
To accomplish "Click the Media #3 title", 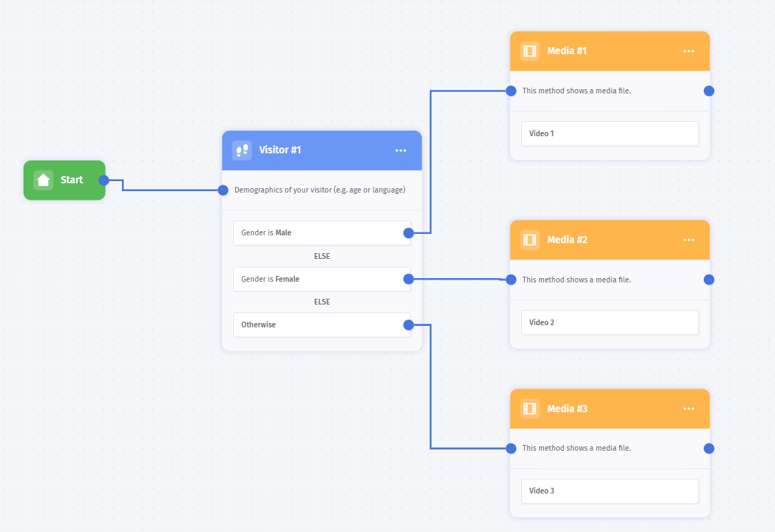I will tap(567, 409).
